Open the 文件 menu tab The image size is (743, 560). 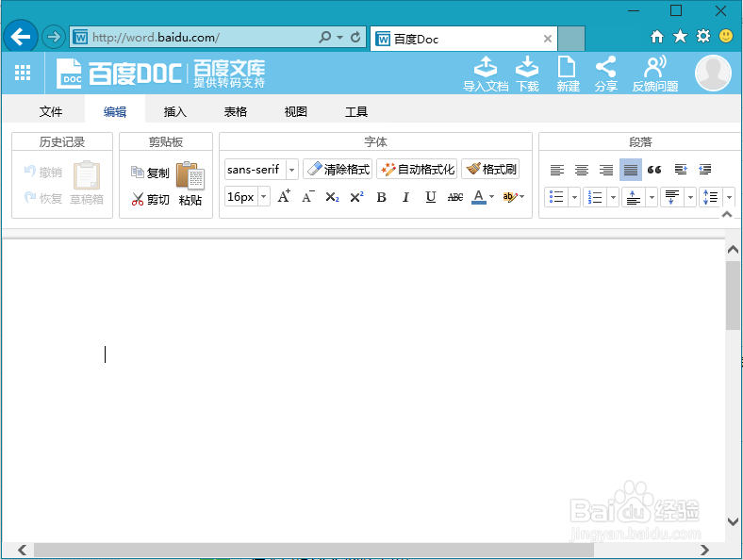click(51, 112)
